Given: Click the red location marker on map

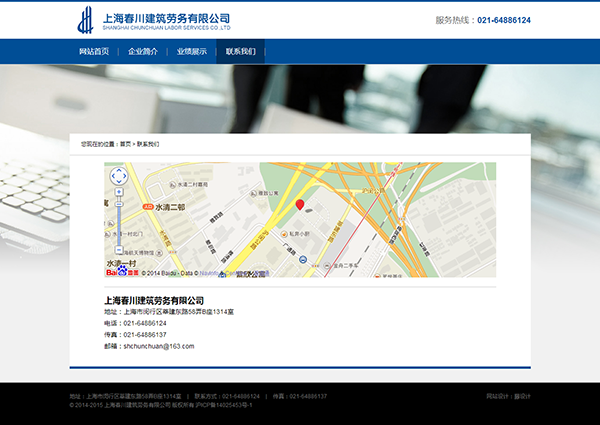Looking at the screenshot, I should pyautogui.click(x=298, y=205).
